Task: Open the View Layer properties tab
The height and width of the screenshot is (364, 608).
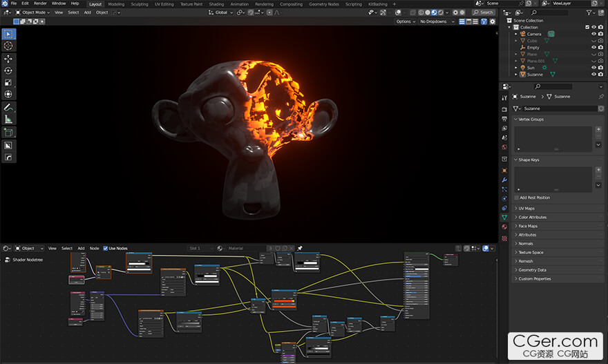Action: [504, 128]
